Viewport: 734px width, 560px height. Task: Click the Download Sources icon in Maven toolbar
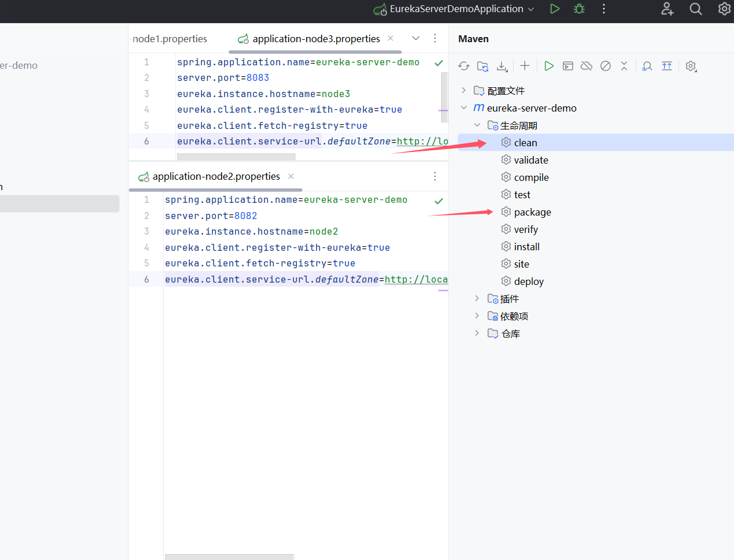pos(502,66)
